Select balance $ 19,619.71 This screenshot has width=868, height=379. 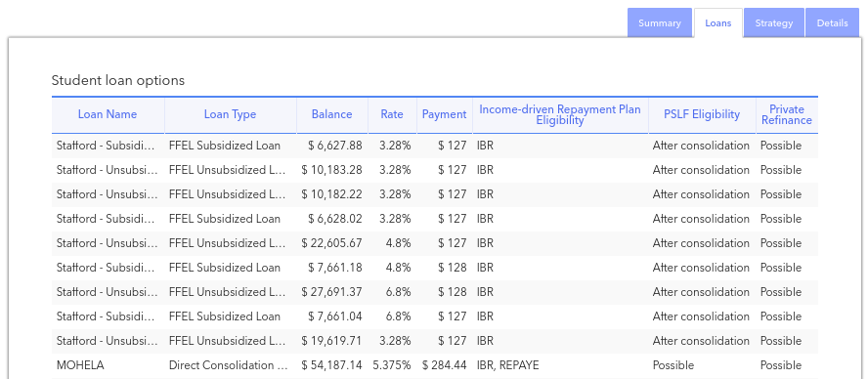click(x=331, y=340)
